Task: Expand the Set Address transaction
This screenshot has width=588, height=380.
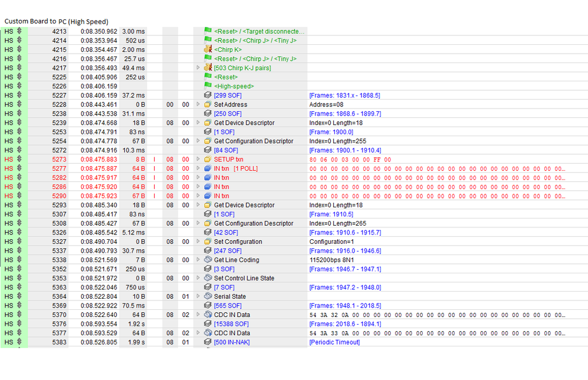Action: click(198, 104)
